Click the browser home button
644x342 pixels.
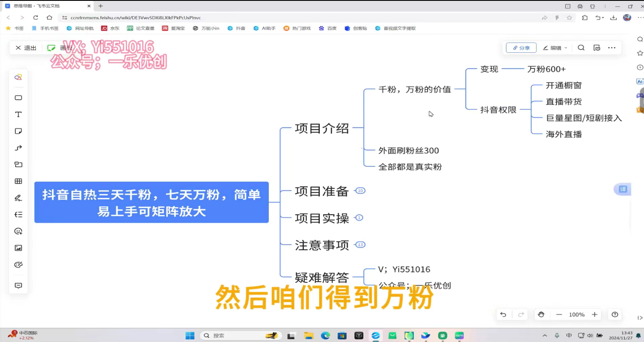coord(49,18)
